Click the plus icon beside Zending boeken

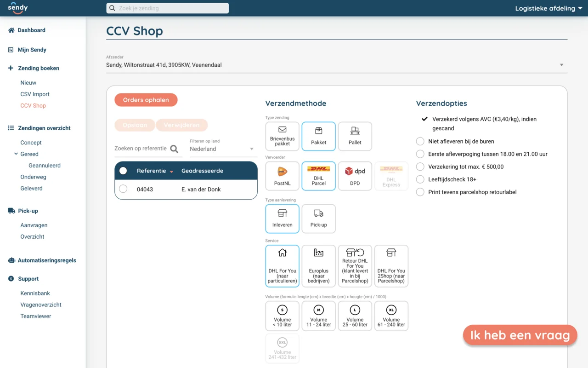click(11, 68)
